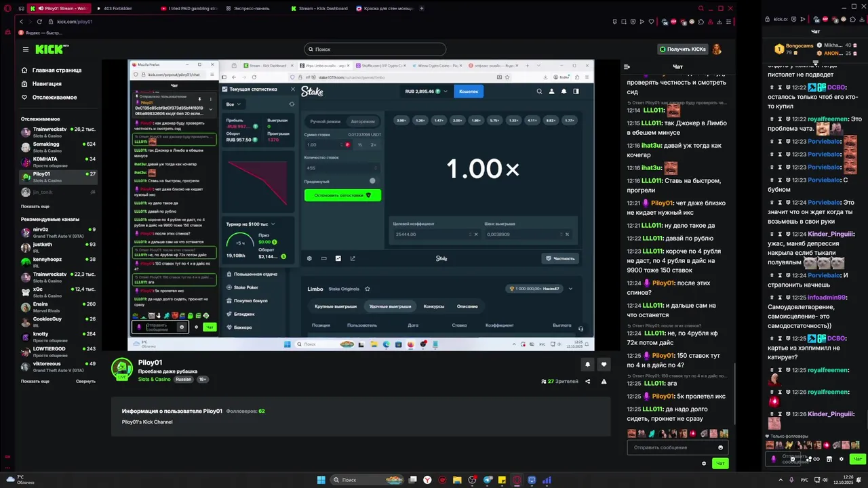This screenshot has width=868, height=488.
Task: Click the Opera icon in the taskbar
Action: tap(517, 480)
